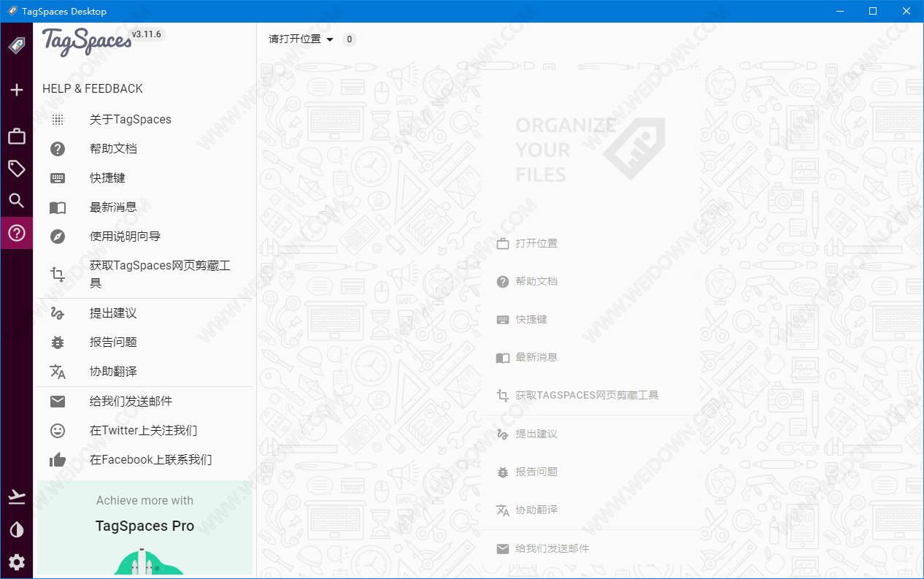Click the question icon beside 帮助文档 in panel

(x=58, y=149)
